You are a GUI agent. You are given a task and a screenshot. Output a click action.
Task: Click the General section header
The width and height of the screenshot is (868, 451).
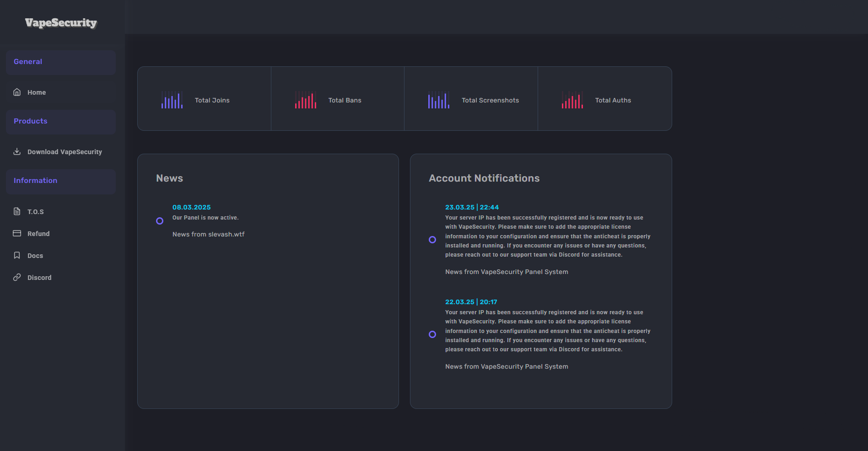pyautogui.click(x=61, y=62)
